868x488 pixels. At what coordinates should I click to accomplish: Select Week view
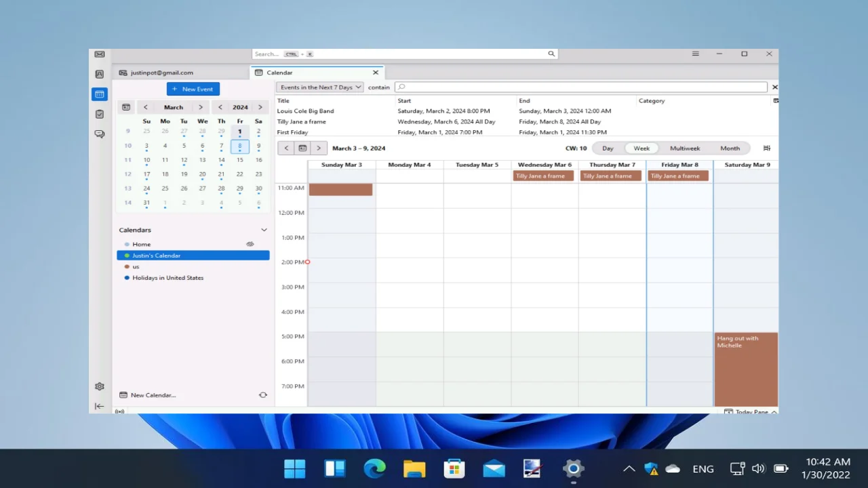coord(642,148)
